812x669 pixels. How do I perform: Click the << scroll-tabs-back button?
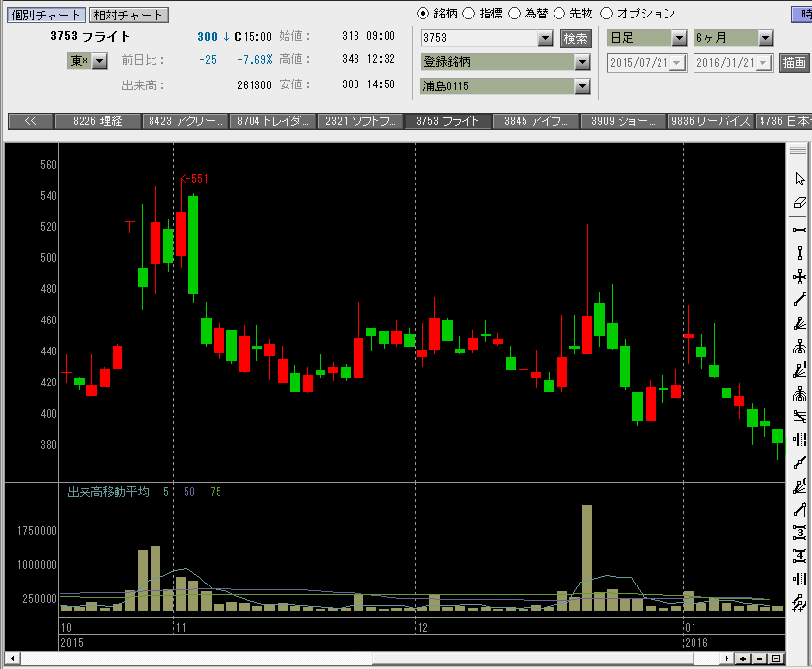(30, 121)
